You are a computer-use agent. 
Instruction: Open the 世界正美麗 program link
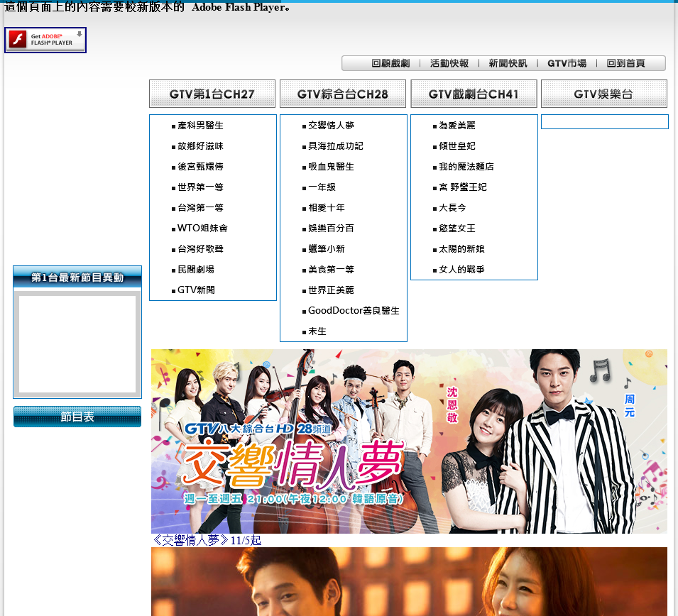(332, 290)
